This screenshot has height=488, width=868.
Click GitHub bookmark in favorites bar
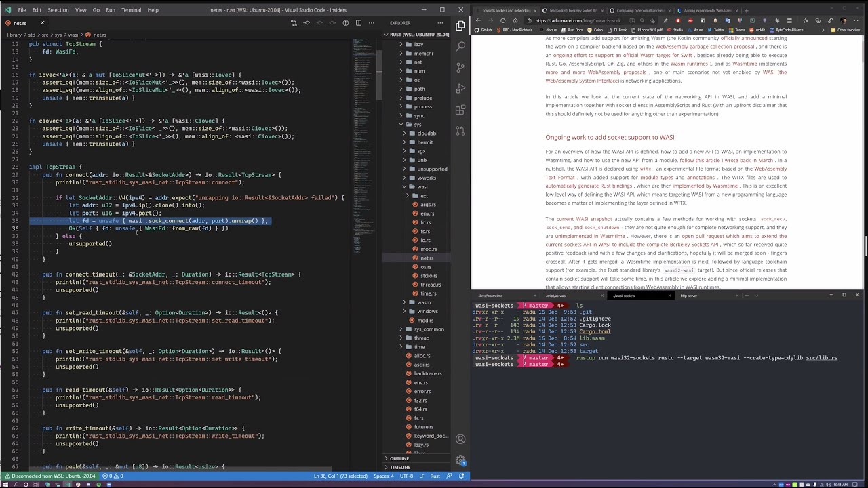(484, 30)
